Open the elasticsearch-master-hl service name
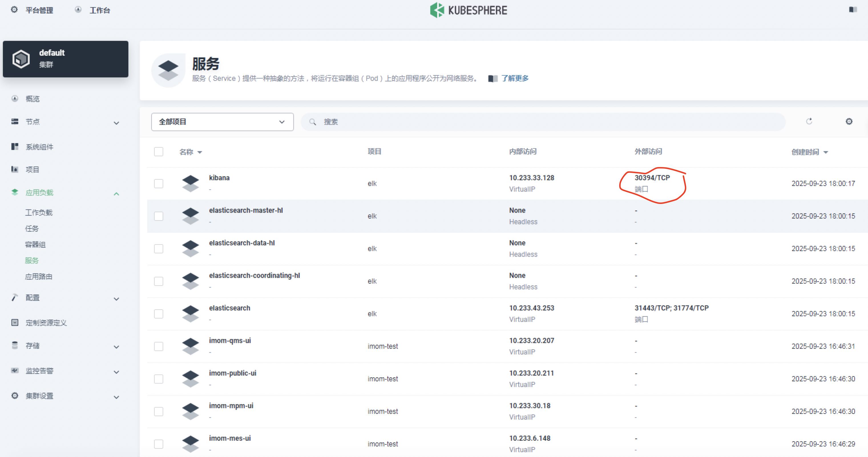This screenshot has height=457, width=868. click(x=246, y=211)
